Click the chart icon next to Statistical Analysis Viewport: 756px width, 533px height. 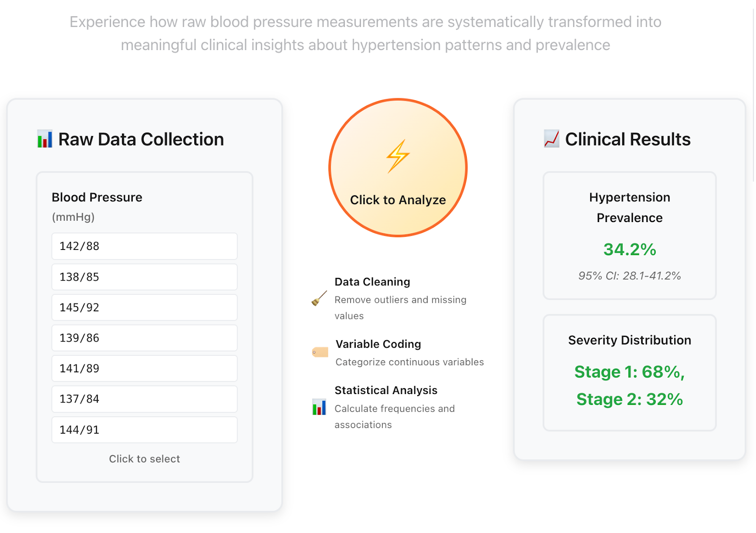coord(319,407)
